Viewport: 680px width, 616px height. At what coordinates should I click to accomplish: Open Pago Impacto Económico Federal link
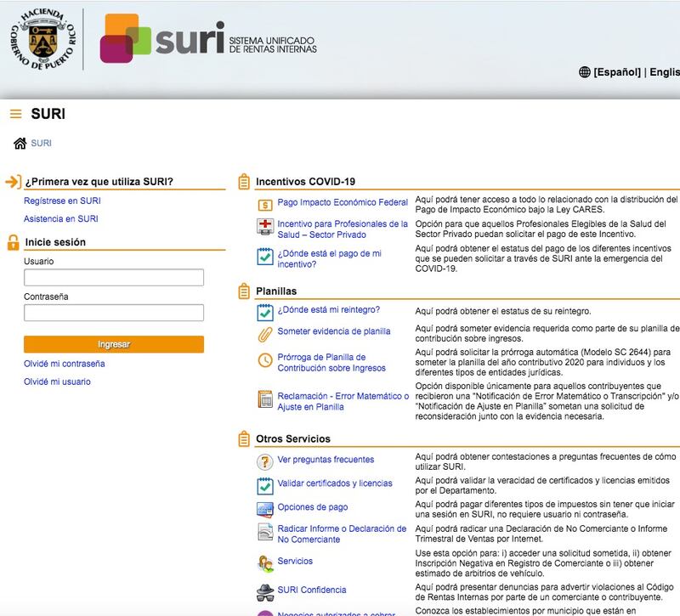point(343,202)
